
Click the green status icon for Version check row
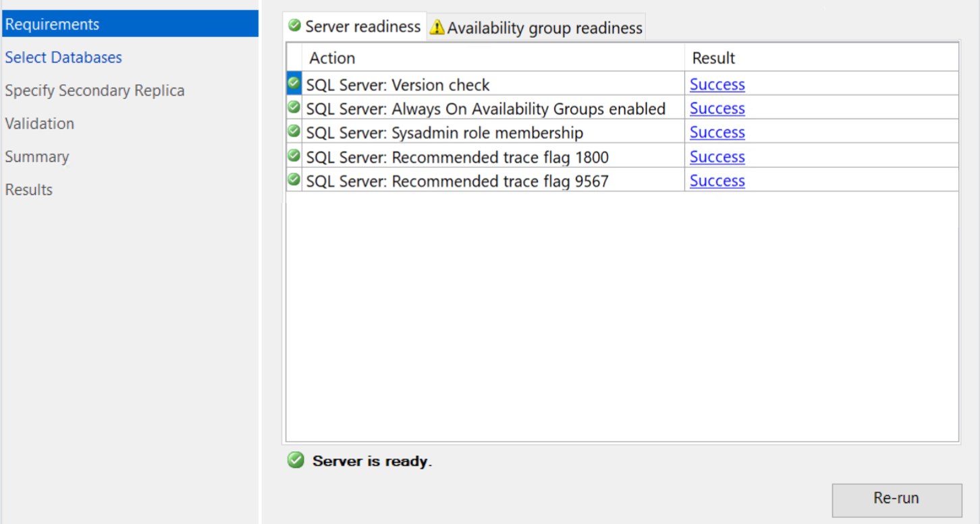click(294, 83)
